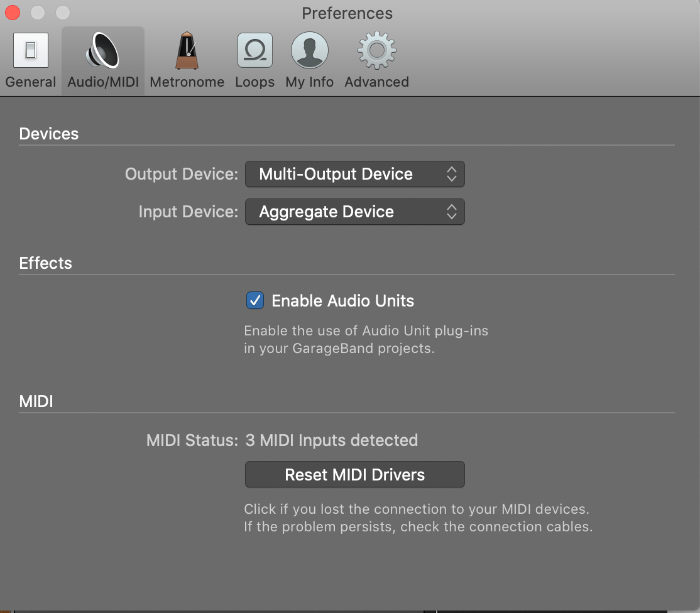Viewport: 700px width, 613px height.
Task: Open the Metronome preferences icon
Action: [x=187, y=51]
